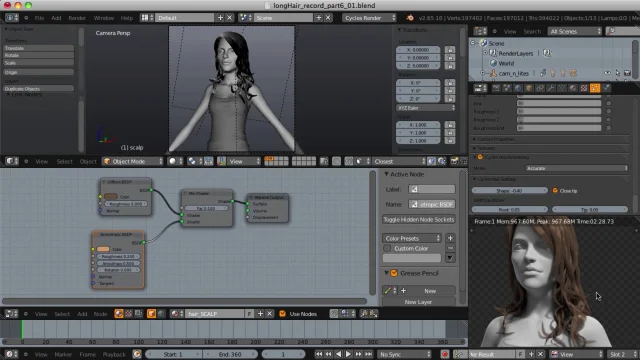Click the RenderLayers icon in outliner
The width and height of the screenshot is (640, 360).
[x=493, y=53]
